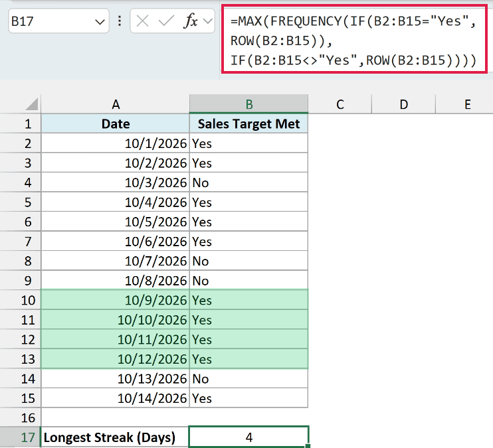The image size is (493, 448).
Task: Select row 17 header
Action: [x=21, y=437]
